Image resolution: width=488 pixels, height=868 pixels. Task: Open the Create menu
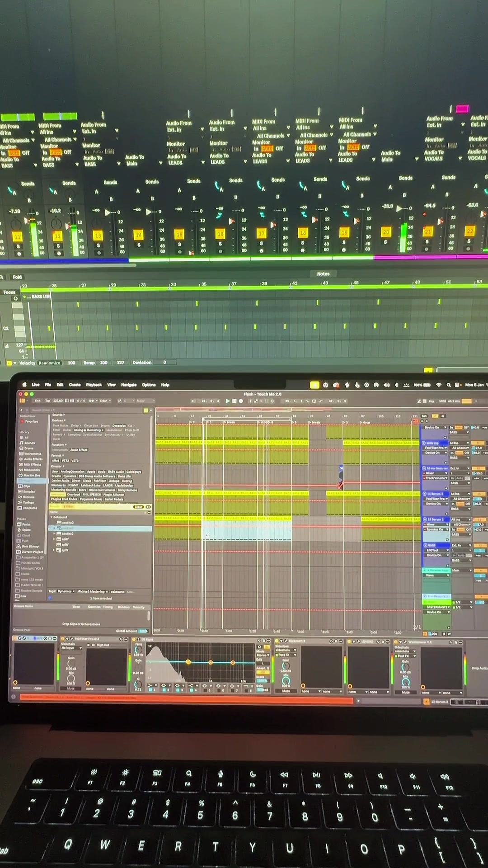pyautogui.click(x=75, y=385)
